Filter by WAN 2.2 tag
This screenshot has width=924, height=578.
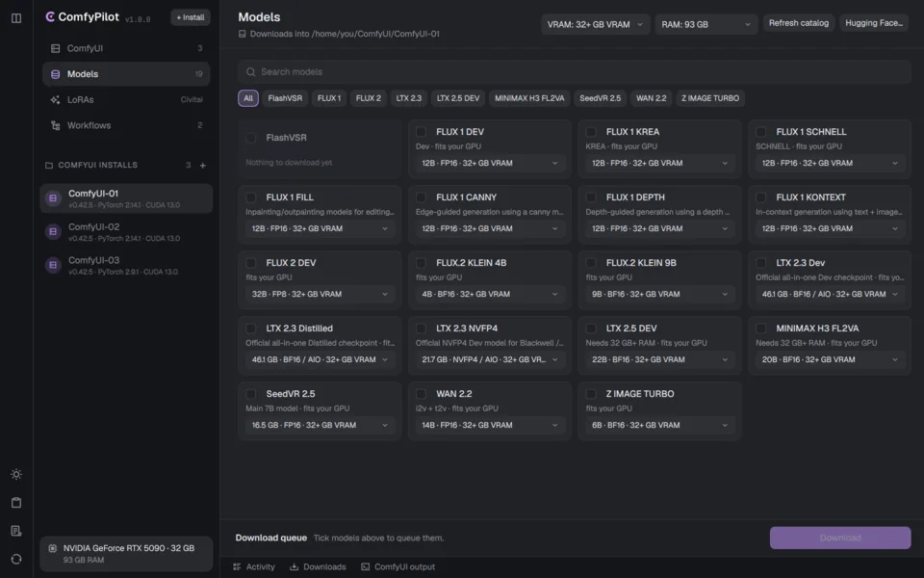pos(652,98)
